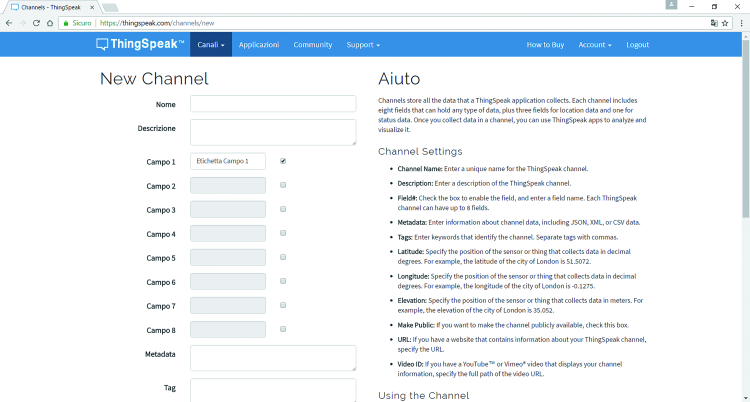This screenshot has width=750, height=402.
Task: Open the How to Buy link
Action: (545, 45)
